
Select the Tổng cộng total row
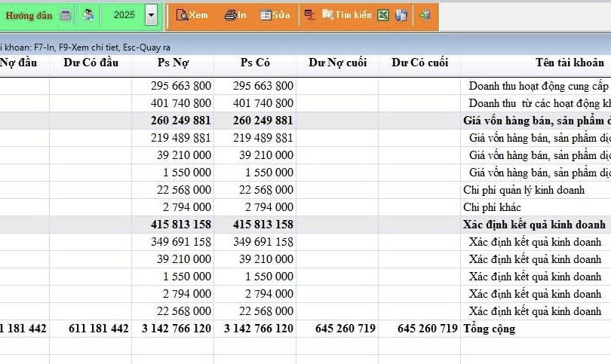[x=489, y=329]
